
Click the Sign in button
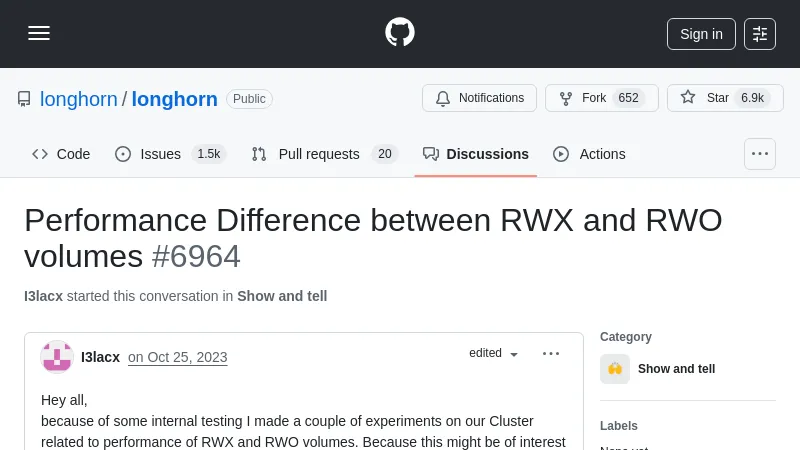coord(701,33)
